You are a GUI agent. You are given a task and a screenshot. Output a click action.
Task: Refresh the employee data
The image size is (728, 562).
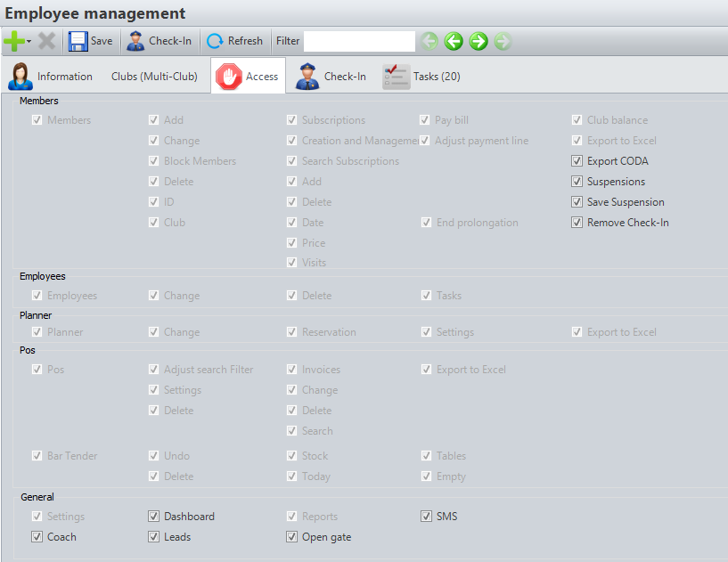click(x=234, y=41)
